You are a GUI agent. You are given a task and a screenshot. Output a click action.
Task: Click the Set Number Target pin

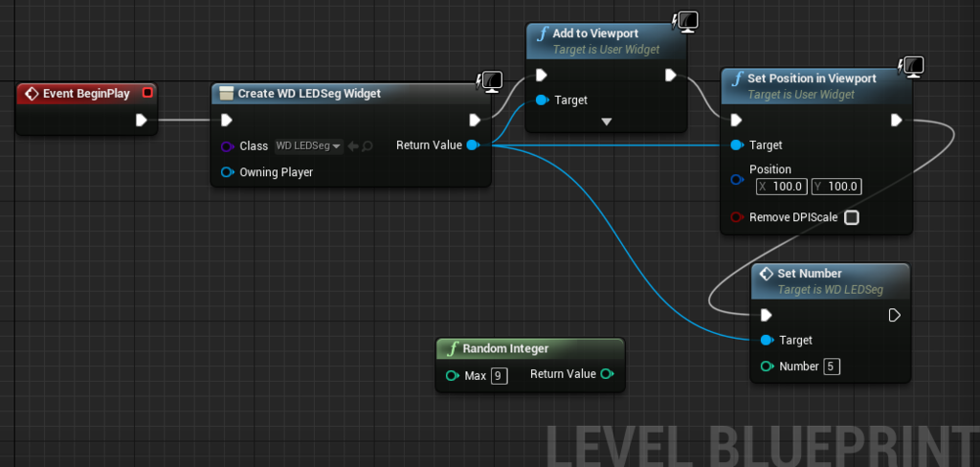tap(767, 340)
